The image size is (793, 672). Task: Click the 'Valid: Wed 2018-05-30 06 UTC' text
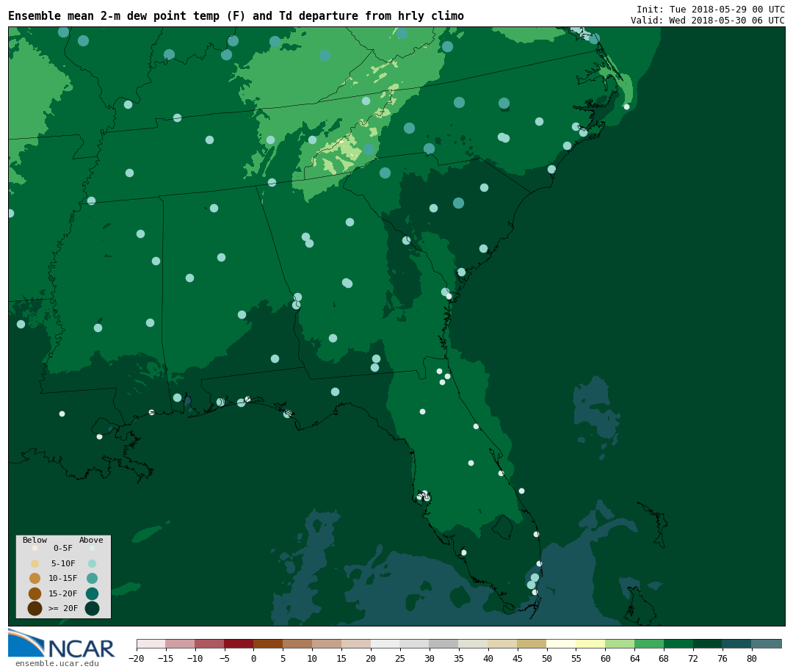click(x=707, y=21)
